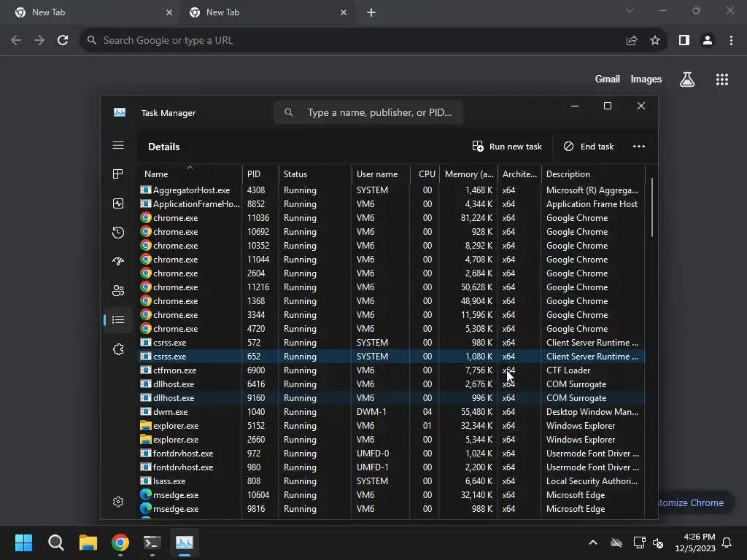
Task: Click Chrome back navigation arrow
Action: click(16, 40)
